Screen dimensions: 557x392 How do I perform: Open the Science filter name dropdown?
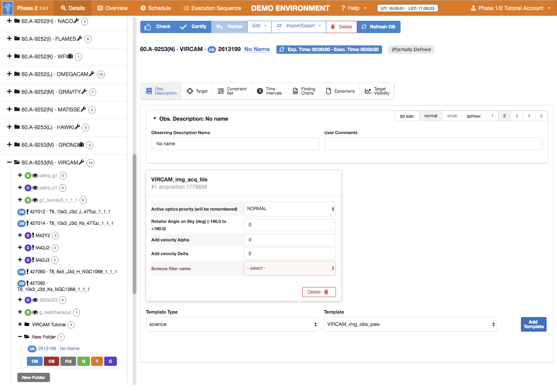click(x=290, y=268)
